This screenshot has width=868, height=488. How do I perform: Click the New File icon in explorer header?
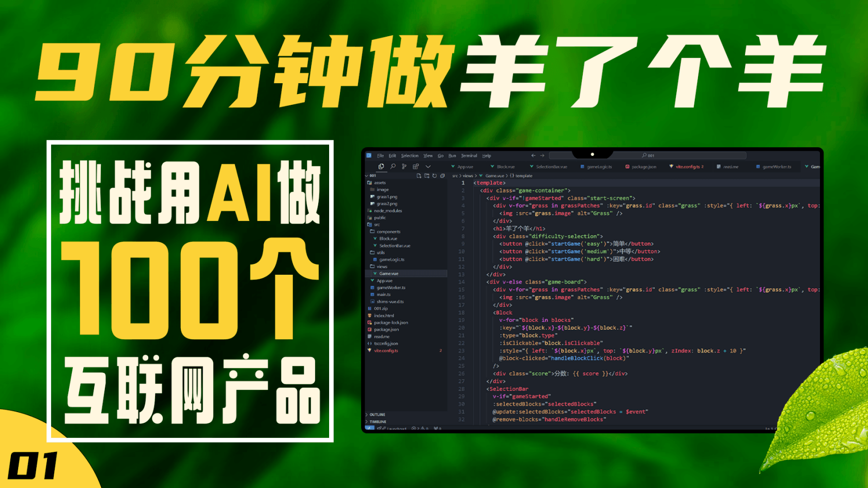[419, 176]
